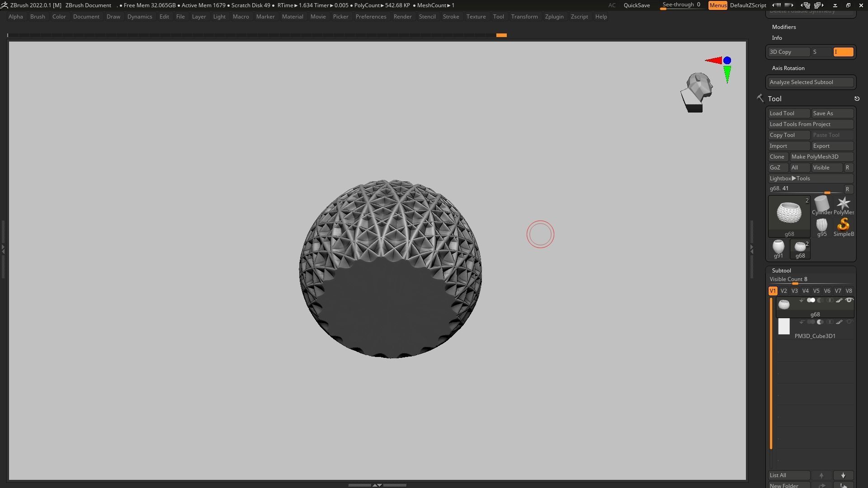Click the g68 subtool paintbrush icon
868x488 pixels.
click(x=839, y=300)
